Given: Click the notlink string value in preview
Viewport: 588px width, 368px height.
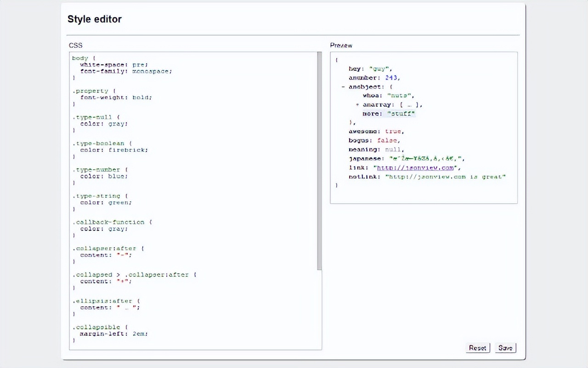Looking at the screenshot, I should [445, 177].
